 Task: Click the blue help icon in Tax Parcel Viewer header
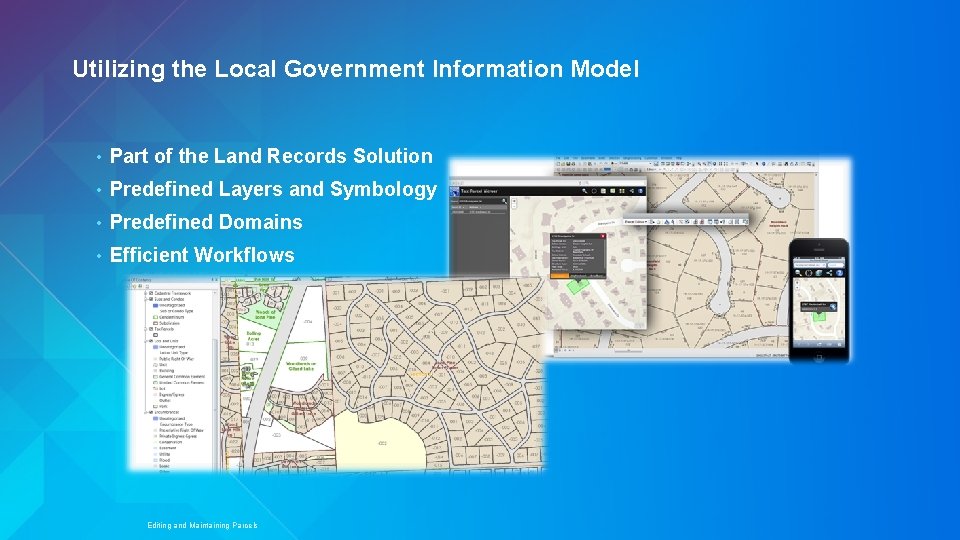640,191
